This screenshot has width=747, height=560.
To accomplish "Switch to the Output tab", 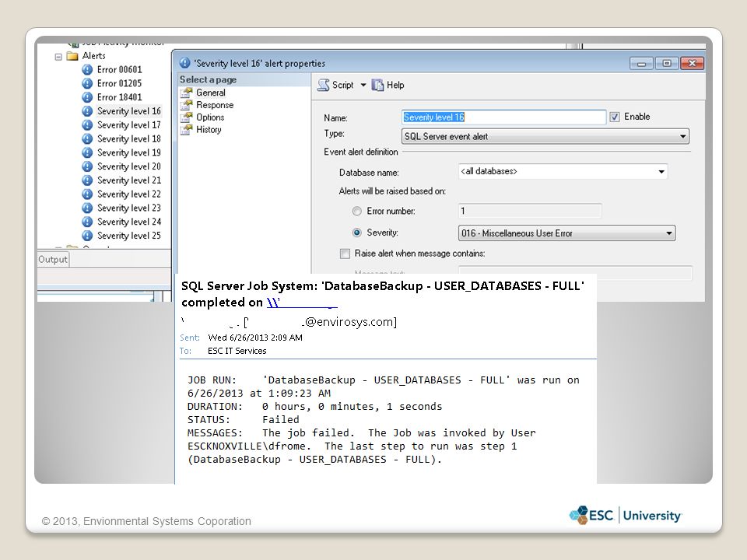I will click(53, 259).
